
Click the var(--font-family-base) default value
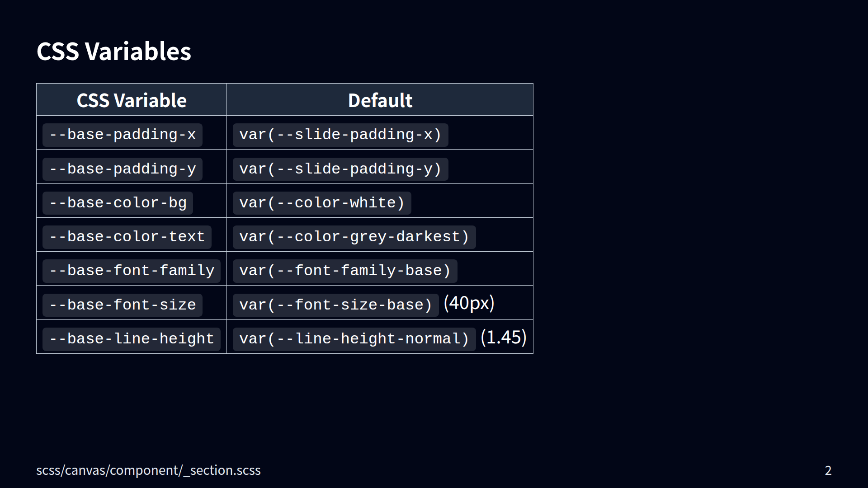344,271
